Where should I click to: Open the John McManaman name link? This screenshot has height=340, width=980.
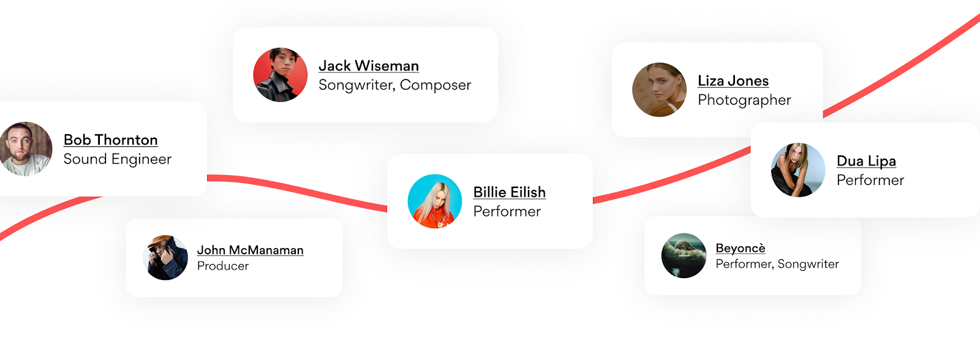[x=251, y=250]
